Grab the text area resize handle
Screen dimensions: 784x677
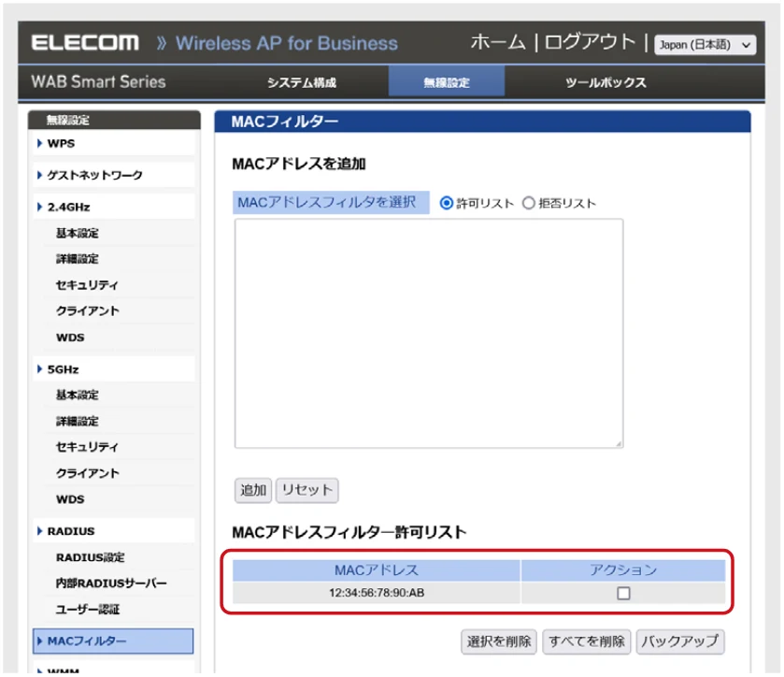(619, 444)
